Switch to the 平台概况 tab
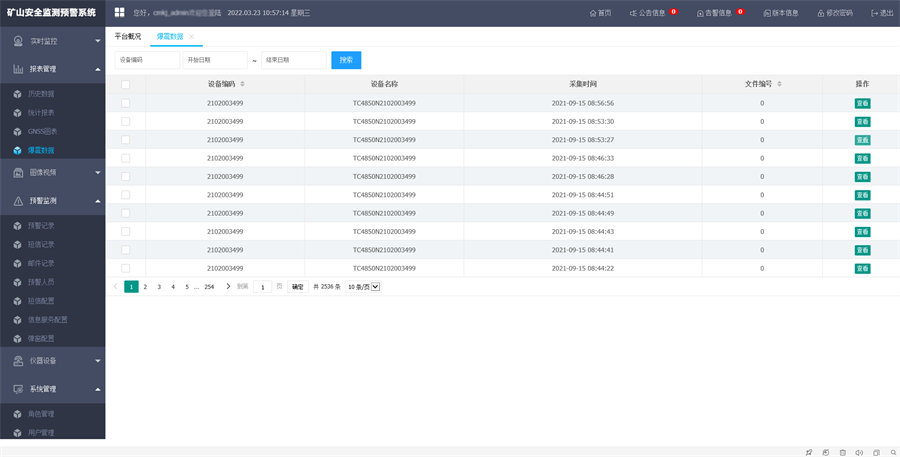This screenshot has width=900, height=457. pyautogui.click(x=127, y=36)
